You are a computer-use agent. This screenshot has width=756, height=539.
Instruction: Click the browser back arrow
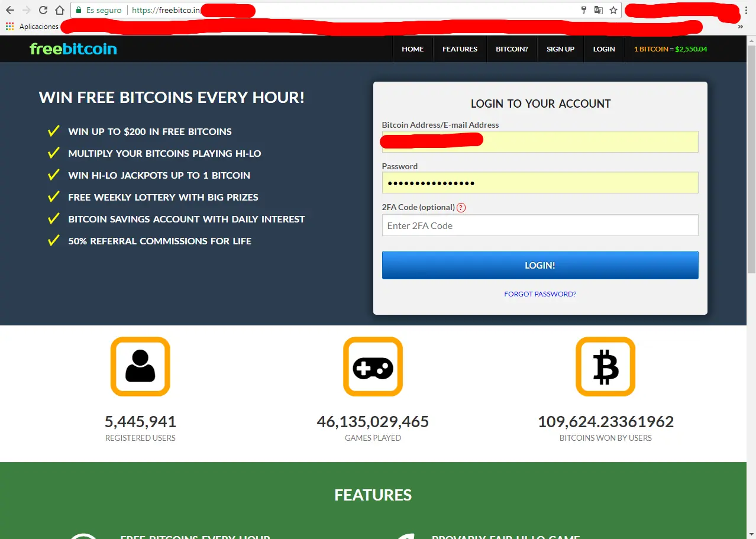coord(9,10)
